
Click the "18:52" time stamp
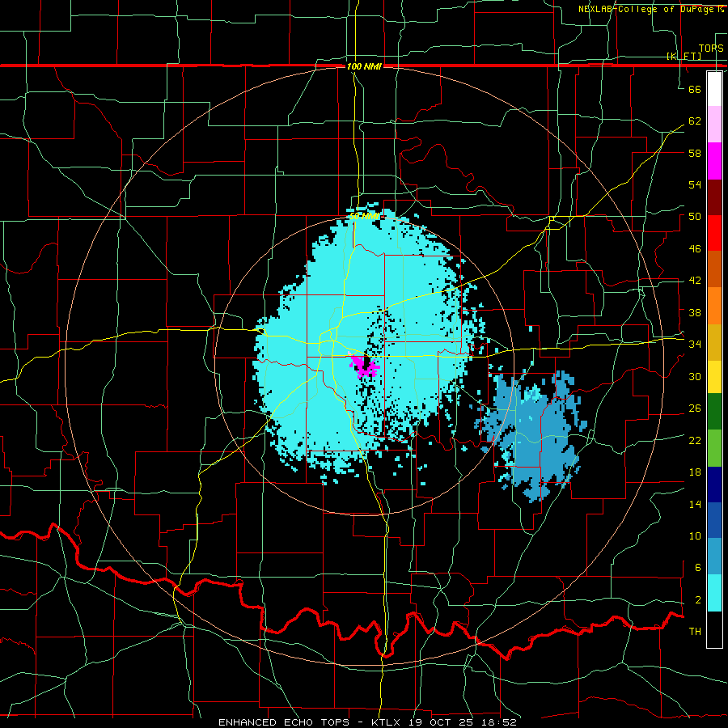tap(501, 722)
